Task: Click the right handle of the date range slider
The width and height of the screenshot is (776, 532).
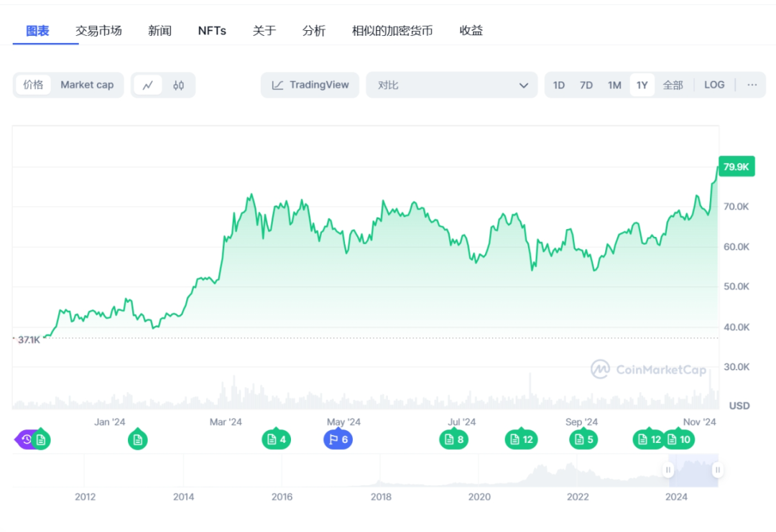Action: pyautogui.click(x=717, y=470)
